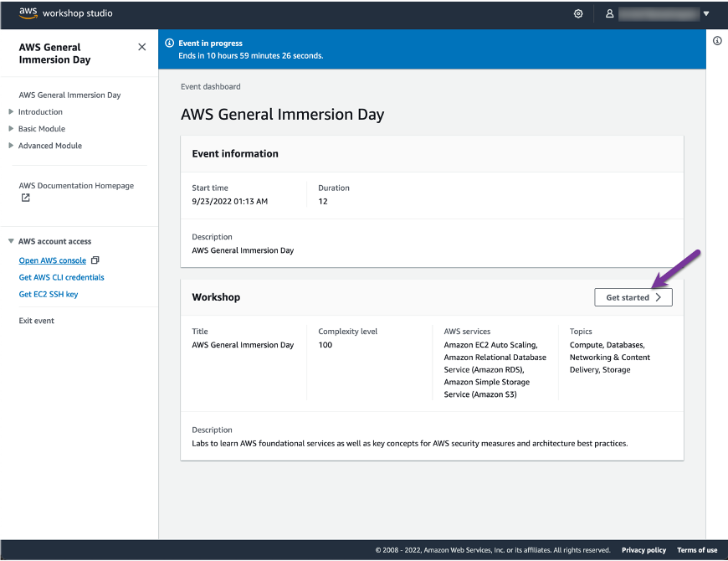Click the 'Ends in 10 hours' countdown text

point(251,56)
